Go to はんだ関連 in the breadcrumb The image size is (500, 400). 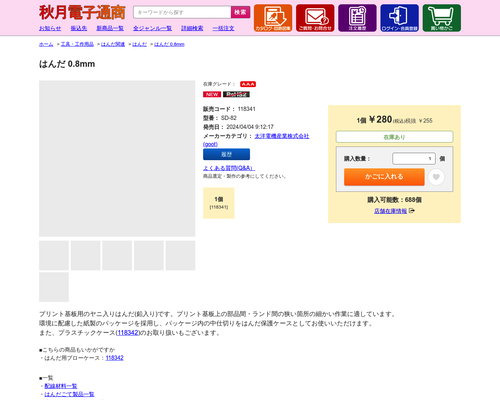[113, 44]
